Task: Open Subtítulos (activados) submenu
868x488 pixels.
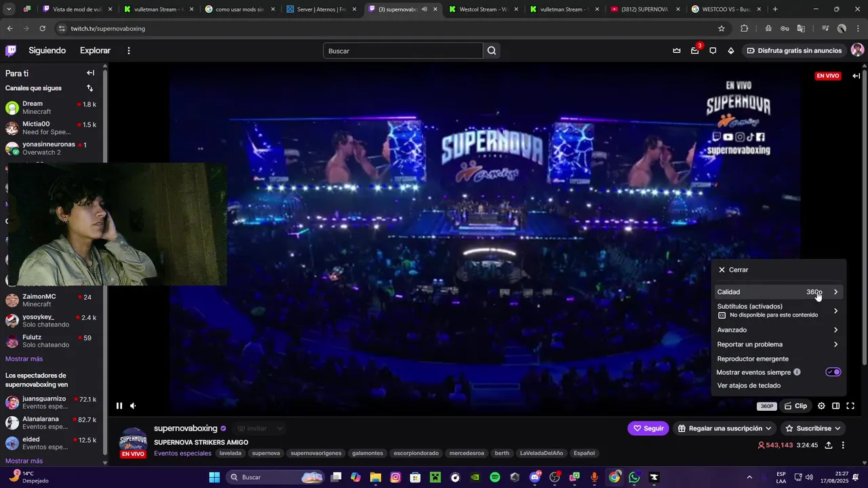Action: pyautogui.click(x=778, y=310)
